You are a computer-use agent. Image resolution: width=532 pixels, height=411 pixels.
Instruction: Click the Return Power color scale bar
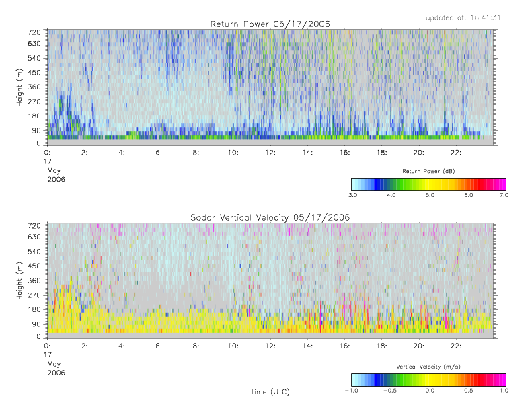pyautogui.click(x=428, y=184)
